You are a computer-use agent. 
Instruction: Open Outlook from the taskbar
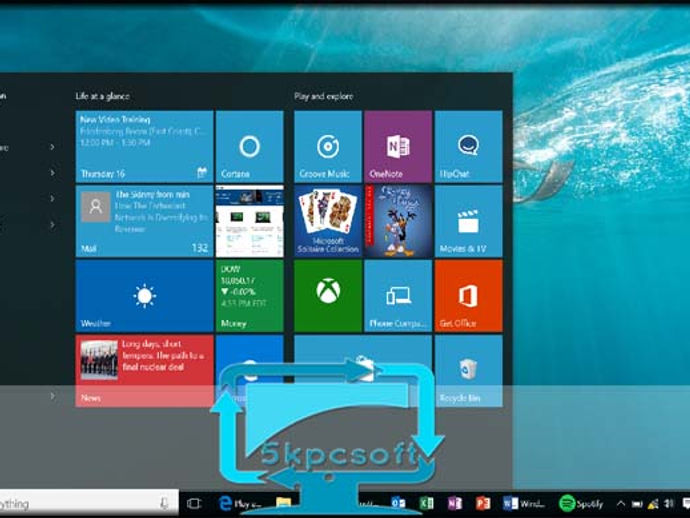tap(398, 503)
